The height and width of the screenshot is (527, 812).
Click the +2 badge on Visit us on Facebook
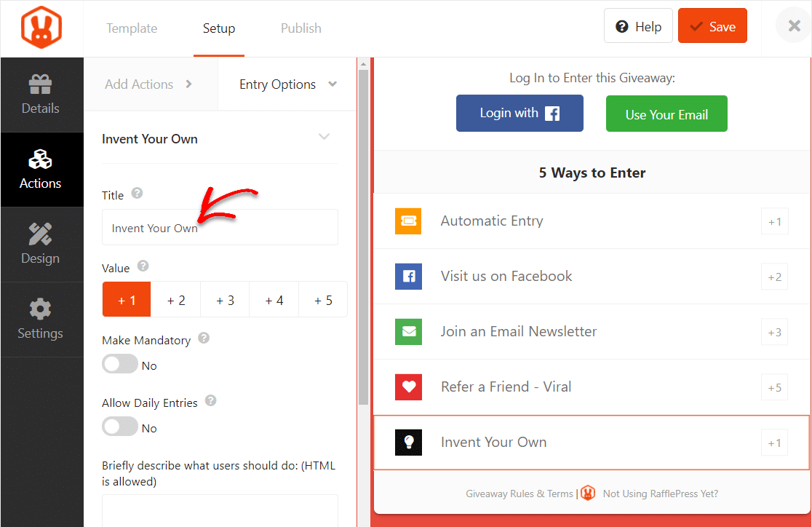pos(775,277)
